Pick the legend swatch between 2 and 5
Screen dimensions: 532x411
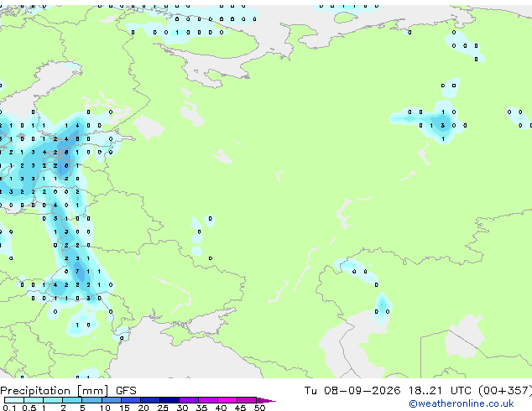pos(73,400)
